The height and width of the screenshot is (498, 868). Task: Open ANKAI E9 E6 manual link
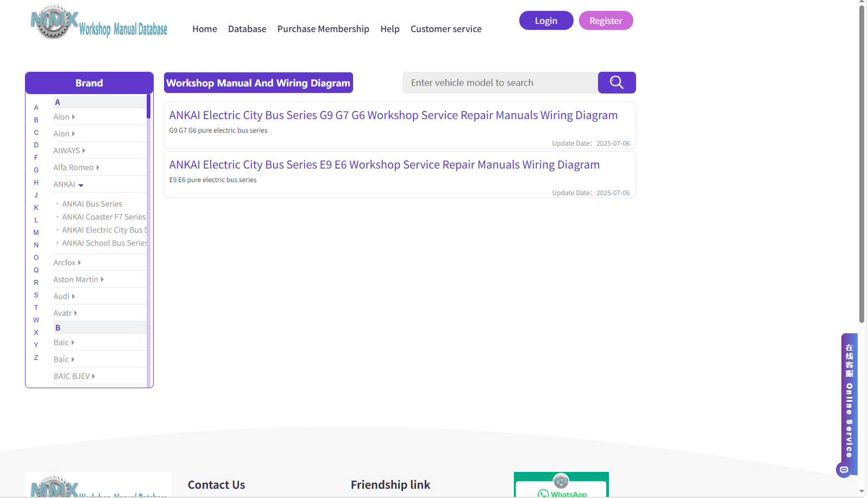pos(385,165)
